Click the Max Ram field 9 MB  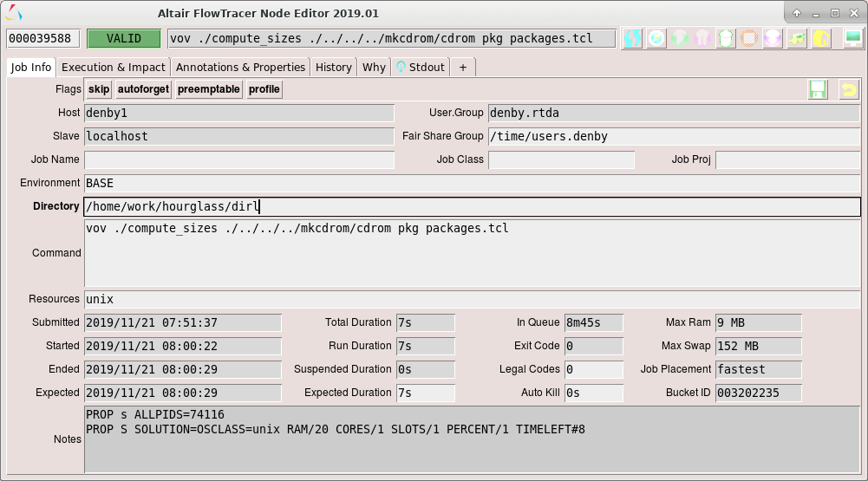tap(759, 322)
